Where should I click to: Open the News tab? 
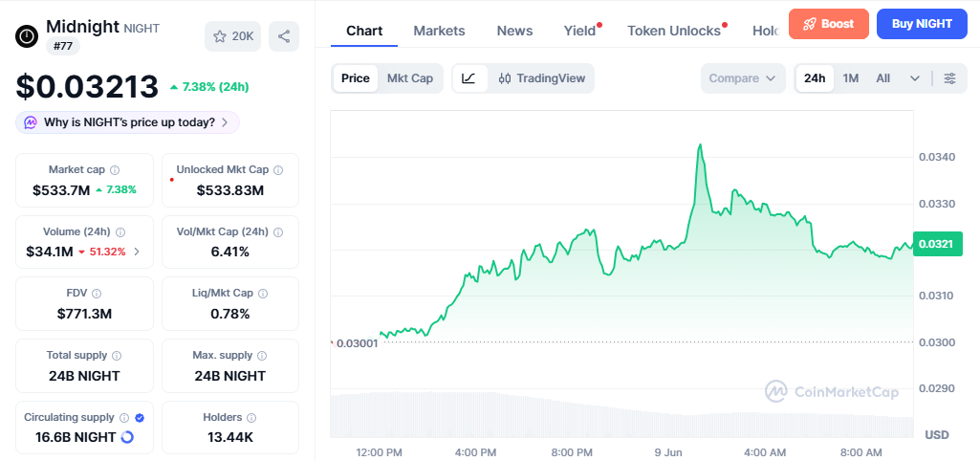[x=515, y=31]
